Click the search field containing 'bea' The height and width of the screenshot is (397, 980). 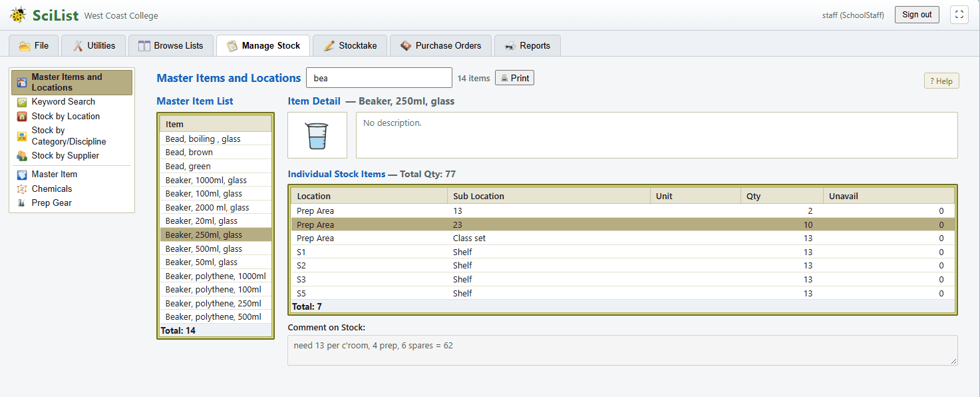coord(379,78)
